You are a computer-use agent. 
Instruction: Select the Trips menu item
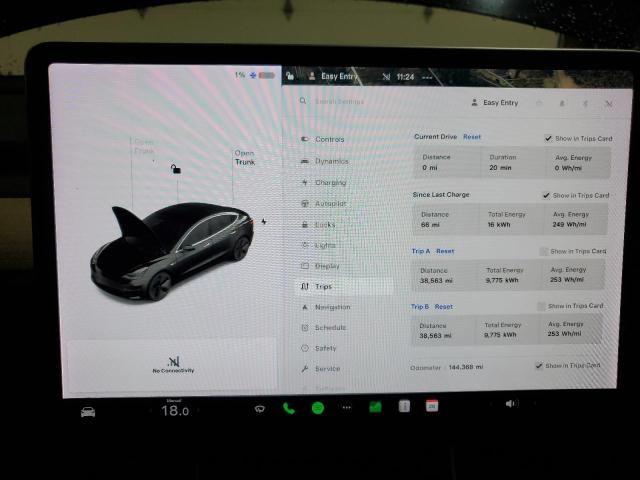click(345, 287)
